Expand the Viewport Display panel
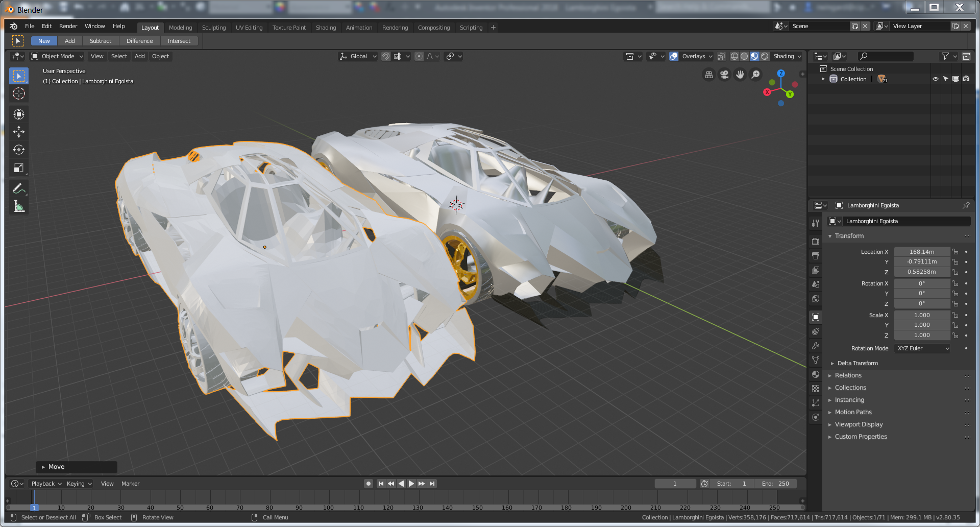Screen dimensions: 980x527 click(859, 424)
